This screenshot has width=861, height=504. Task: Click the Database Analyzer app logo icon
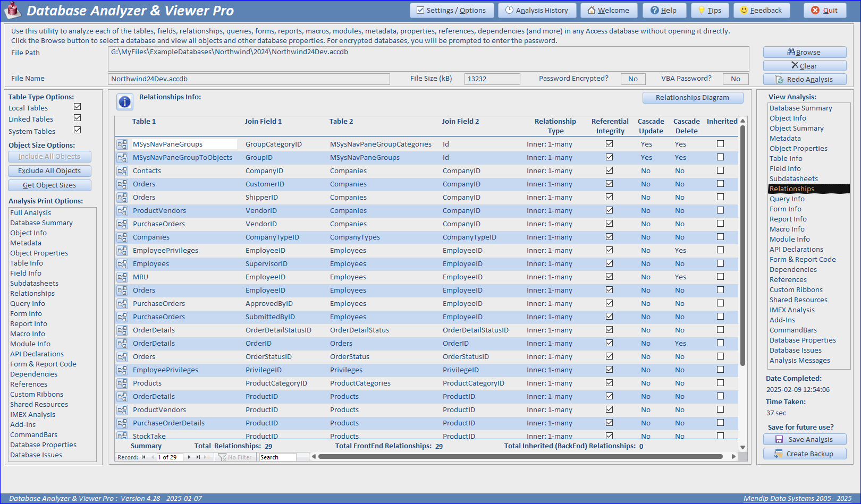click(12, 10)
